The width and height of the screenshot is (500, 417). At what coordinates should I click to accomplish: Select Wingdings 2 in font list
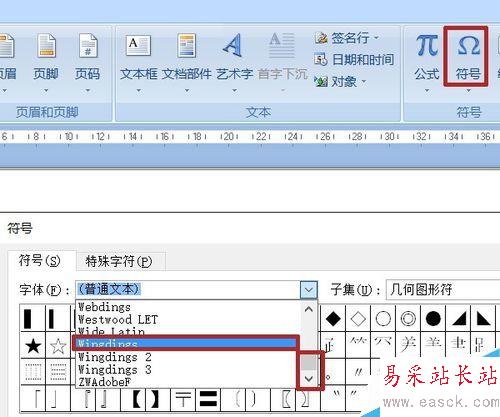pyautogui.click(x=188, y=357)
